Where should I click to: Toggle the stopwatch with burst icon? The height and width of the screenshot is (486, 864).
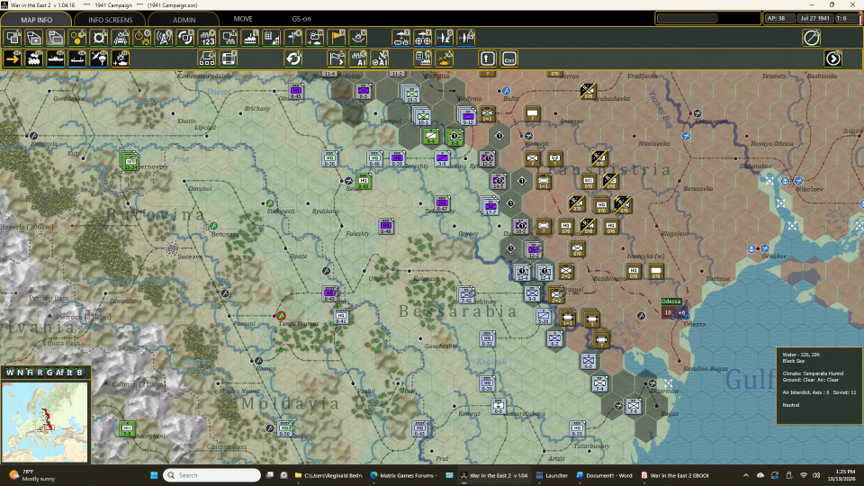[x=142, y=38]
